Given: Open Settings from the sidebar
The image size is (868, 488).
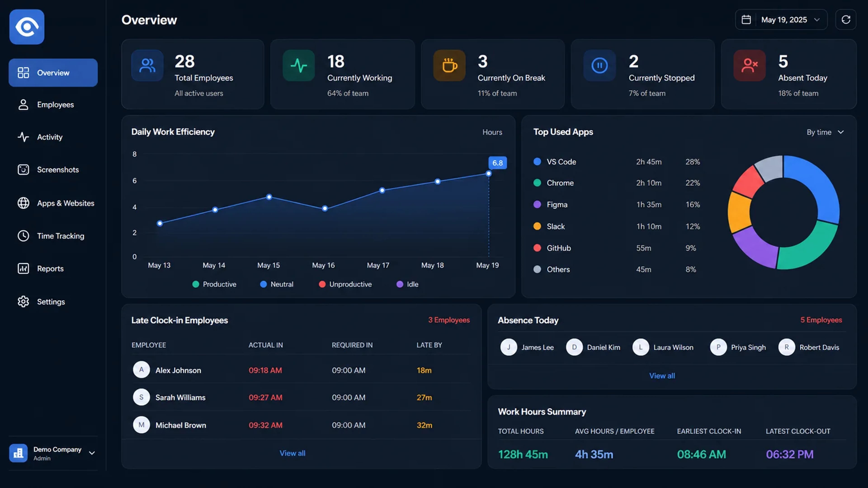Looking at the screenshot, I should [x=53, y=301].
